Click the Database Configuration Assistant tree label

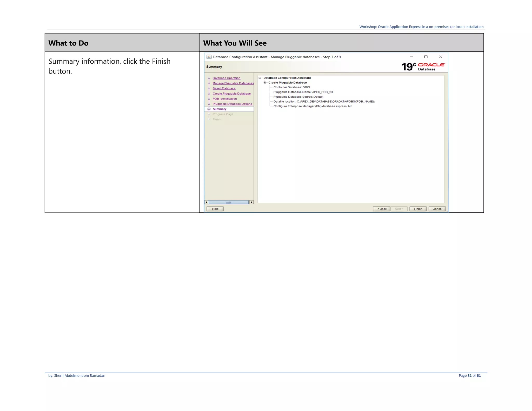pos(287,78)
